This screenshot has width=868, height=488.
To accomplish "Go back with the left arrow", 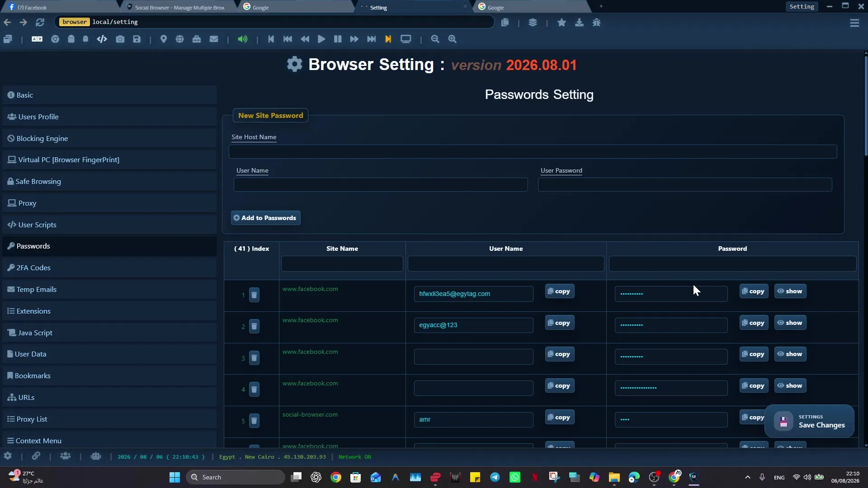I will (7, 22).
